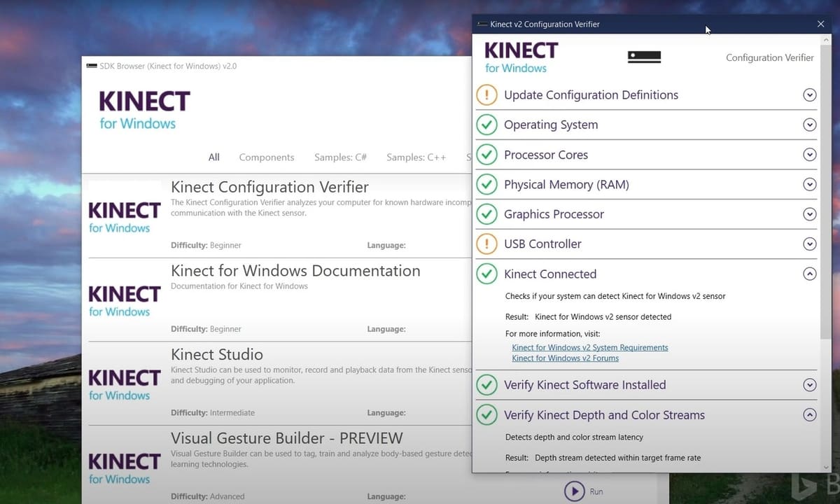This screenshot has height=504, width=840.
Task: Collapse the Kinect Connected section
Action: [809, 274]
